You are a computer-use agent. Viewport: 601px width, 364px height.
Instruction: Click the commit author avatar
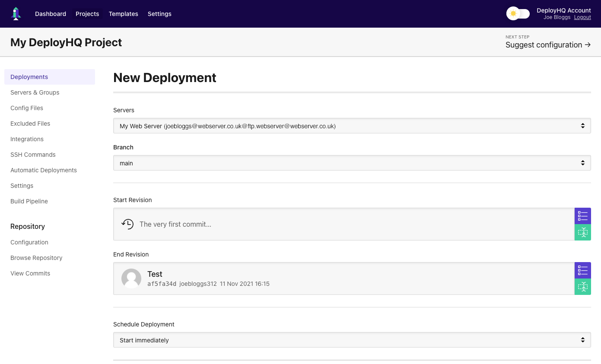tap(131, 279)
